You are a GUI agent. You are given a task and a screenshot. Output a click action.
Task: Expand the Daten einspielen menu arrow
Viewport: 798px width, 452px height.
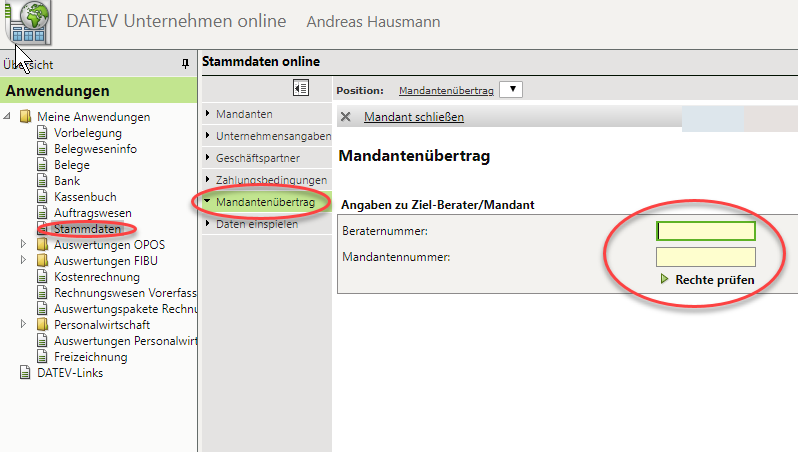(x=208, y=223)
